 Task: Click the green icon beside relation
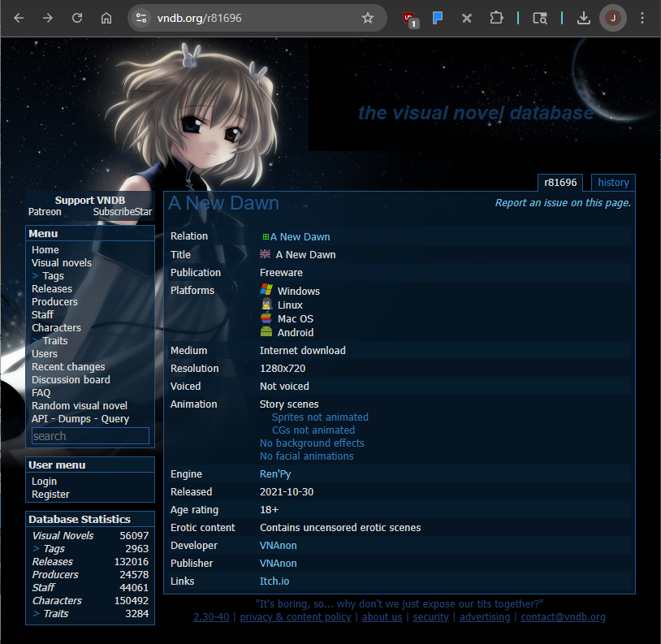tap(266, 237)
